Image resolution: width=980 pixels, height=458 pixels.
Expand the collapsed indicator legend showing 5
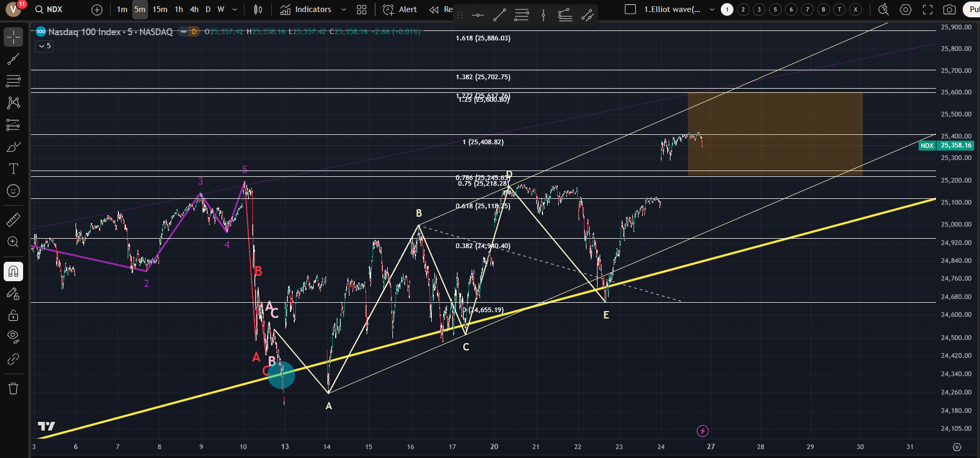point(45,46)
